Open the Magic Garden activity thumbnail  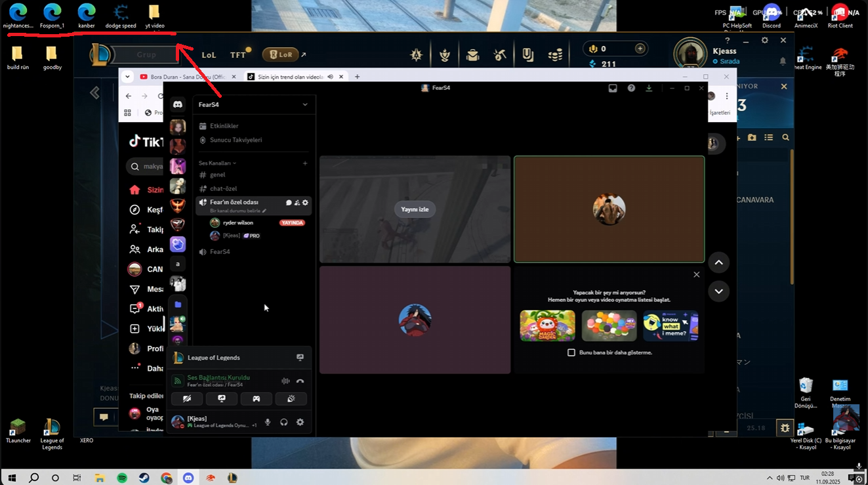547,326
